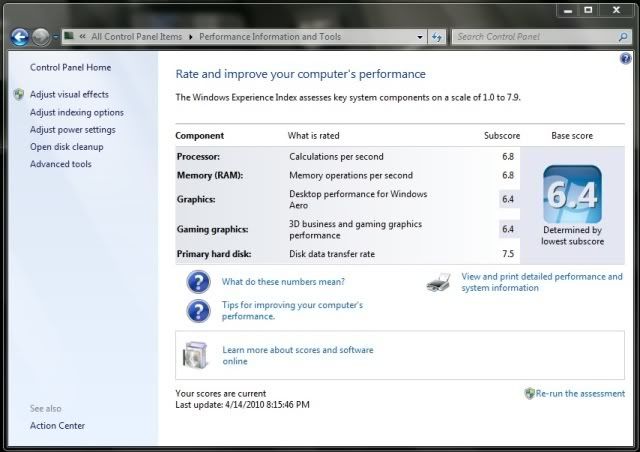Click shield icon beside Re-run the assessment
The width and height of the screenshot is (640, 452).
click(529, 394)
